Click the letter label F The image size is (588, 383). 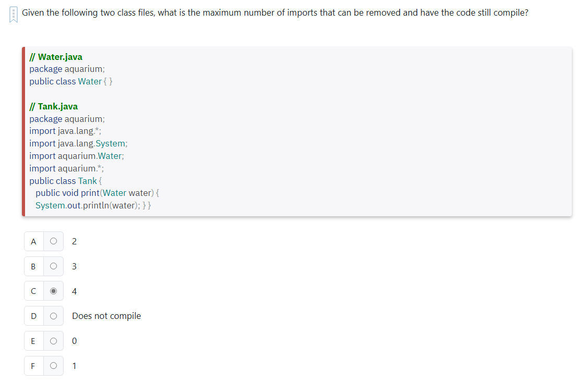click(33, 366)
